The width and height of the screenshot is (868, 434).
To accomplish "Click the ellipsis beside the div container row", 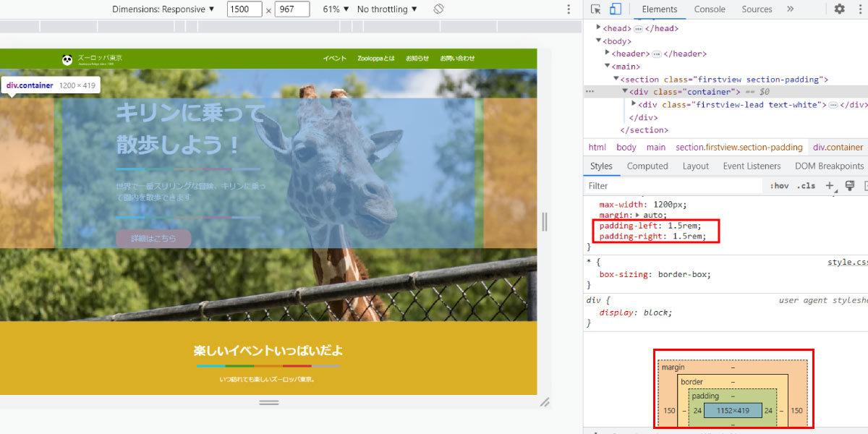I will point(590,92).
